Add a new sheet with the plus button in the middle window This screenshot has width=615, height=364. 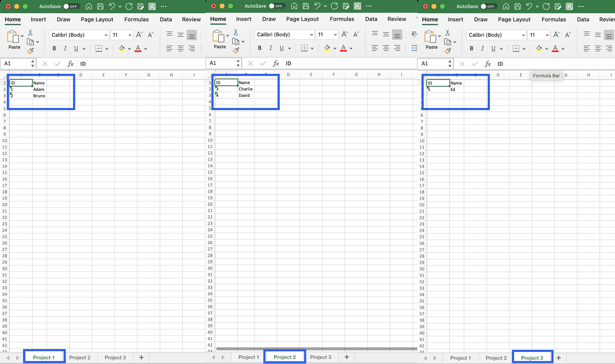[347, 357]
